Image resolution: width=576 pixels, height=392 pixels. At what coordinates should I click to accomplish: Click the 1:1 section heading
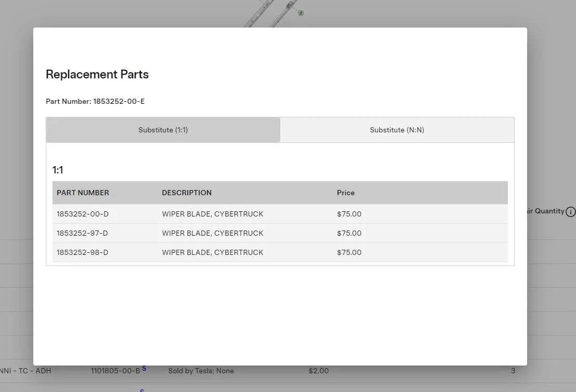click(x=58, y=170)
